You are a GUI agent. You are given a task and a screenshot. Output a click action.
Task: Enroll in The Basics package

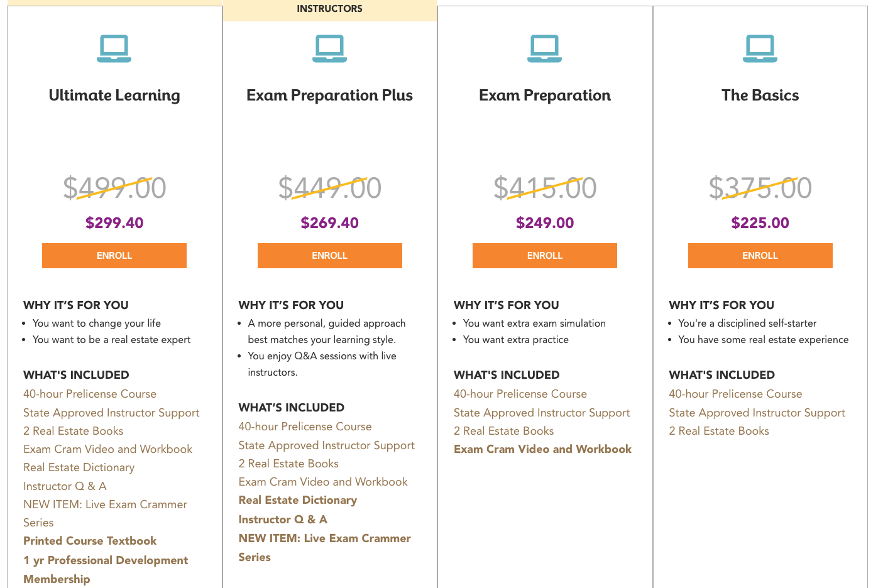[x=760, y=256]
